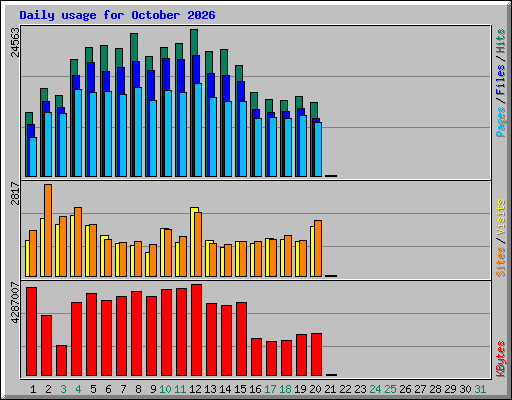Screen dimensions: 512x400
Task: Click the orange Sites bar for day 20
Action: click(x=318, y=248)
